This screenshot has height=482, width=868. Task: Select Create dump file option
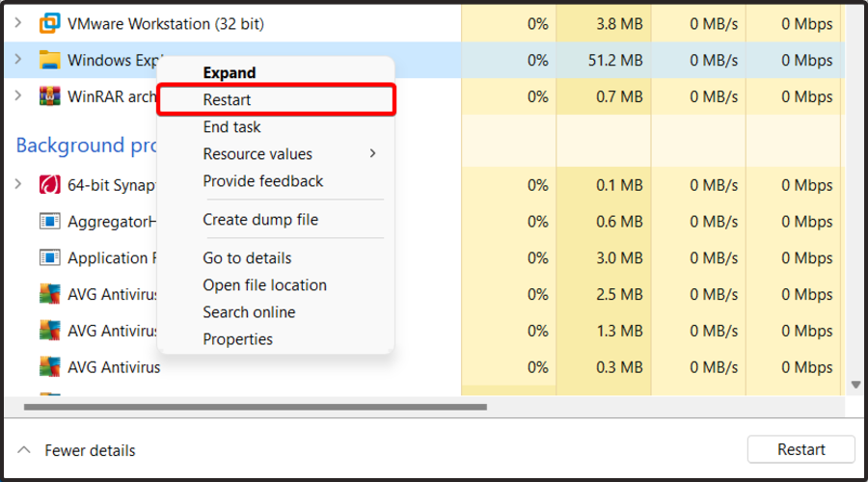pos(260,220)
